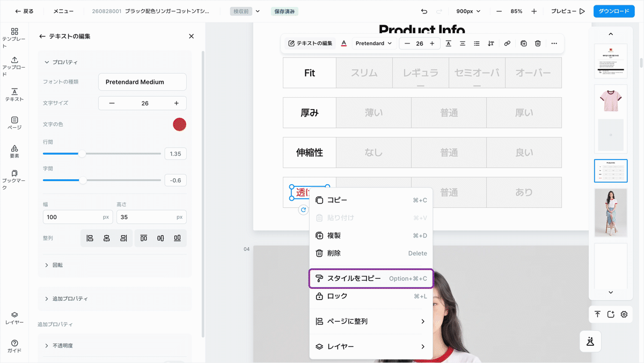Screen dimensions: 644x363
Task: Expand the 不透明度 section
Action: point(58,345)
